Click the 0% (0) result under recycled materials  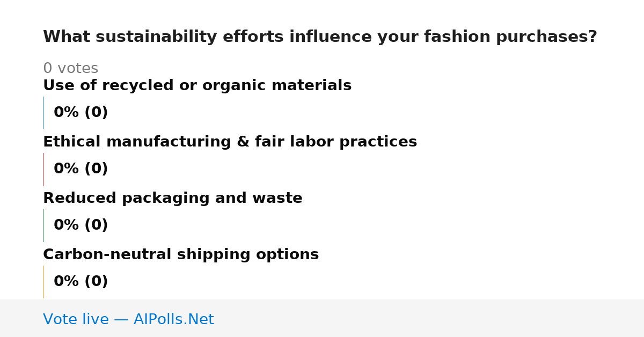pyautogui.click(x=80, y=113)
